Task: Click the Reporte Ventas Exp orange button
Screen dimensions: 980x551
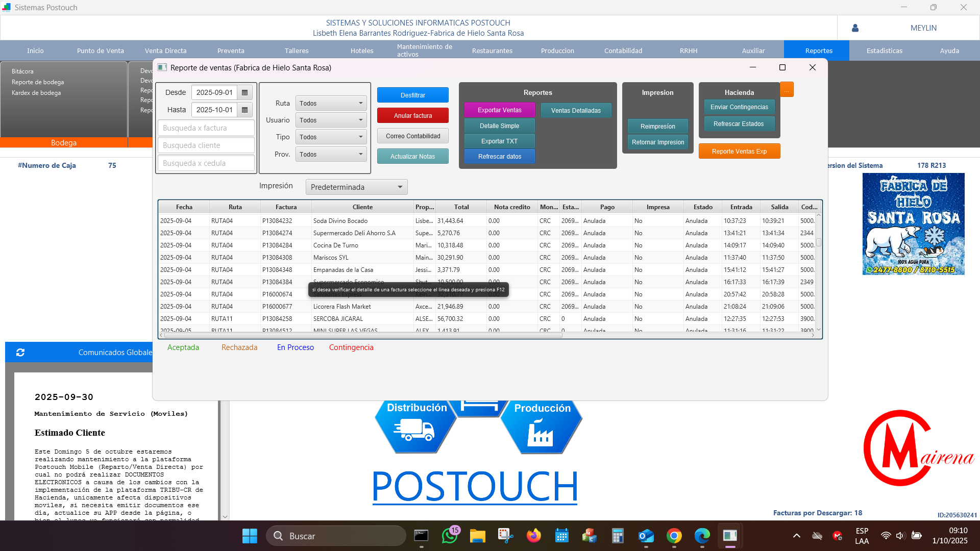Action: (739, 151)
